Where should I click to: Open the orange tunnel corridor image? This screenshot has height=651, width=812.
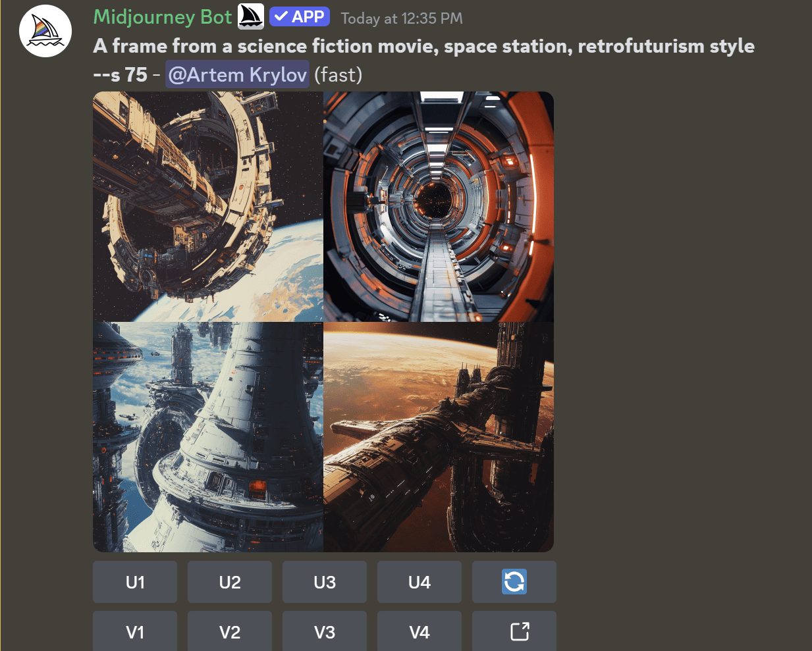pyautogui.click(x=439, y=207)
